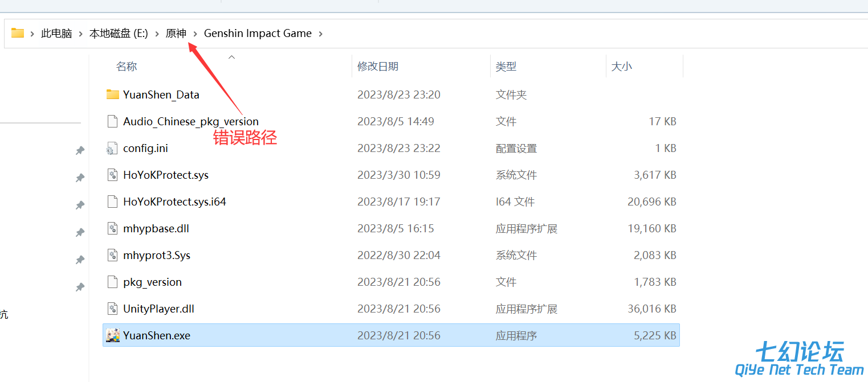Select config.ini file name
Image resolution: width=868 pixels, height=382 pixels.
point(145,149)
